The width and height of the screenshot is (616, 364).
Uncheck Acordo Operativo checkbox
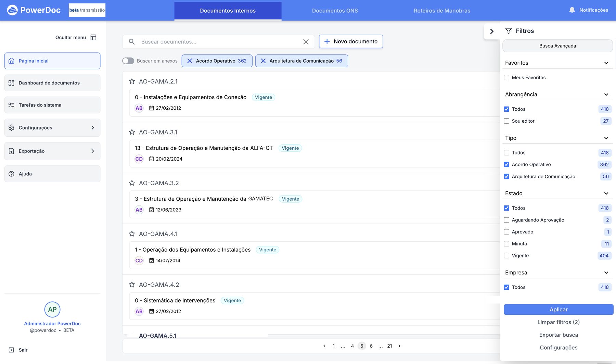point(506,164)
